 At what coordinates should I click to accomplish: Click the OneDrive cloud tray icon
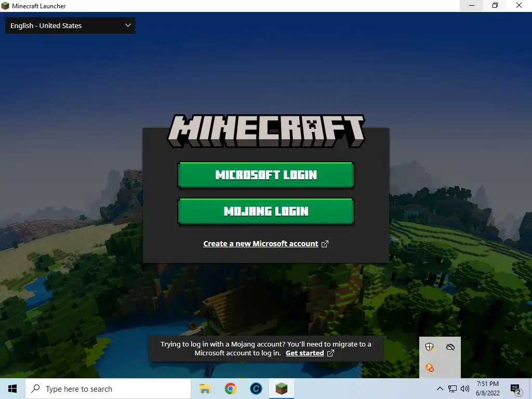(x=450, y=347)
